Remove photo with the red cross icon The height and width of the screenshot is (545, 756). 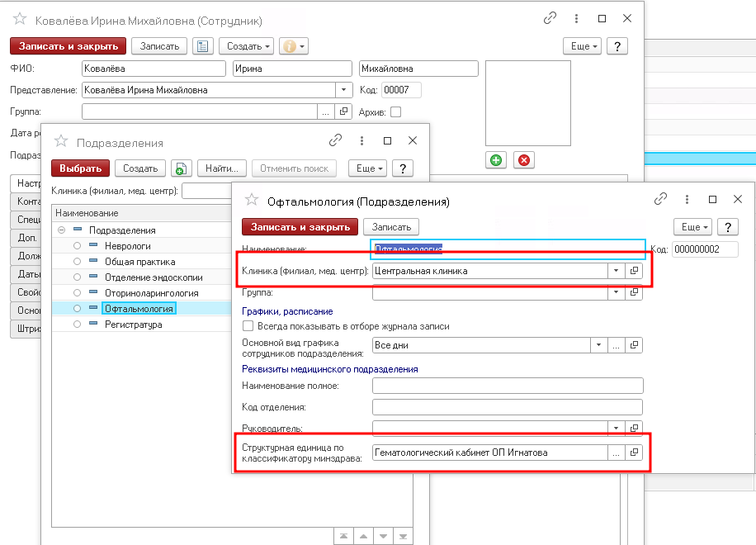pyautogui.click(x=524, y=160)
